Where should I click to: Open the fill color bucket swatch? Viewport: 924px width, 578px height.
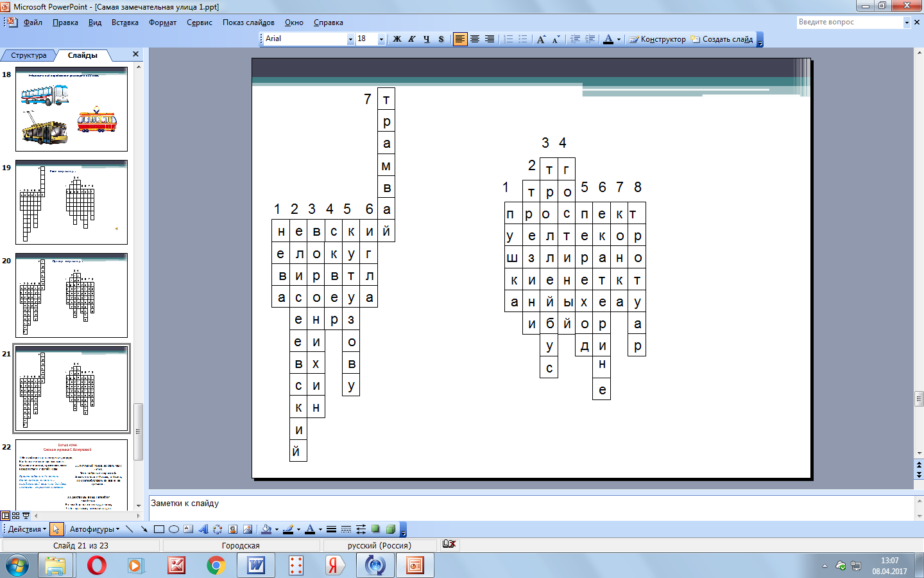267,529
